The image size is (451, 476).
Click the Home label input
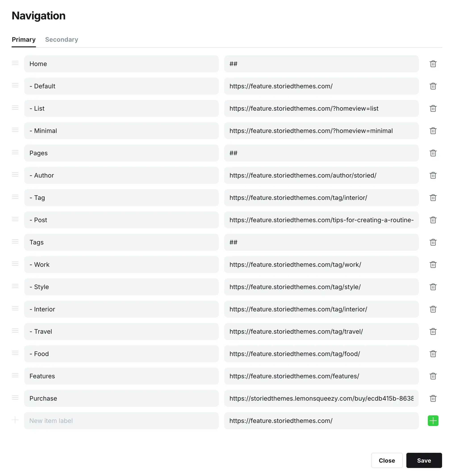[x=121, y=64]
